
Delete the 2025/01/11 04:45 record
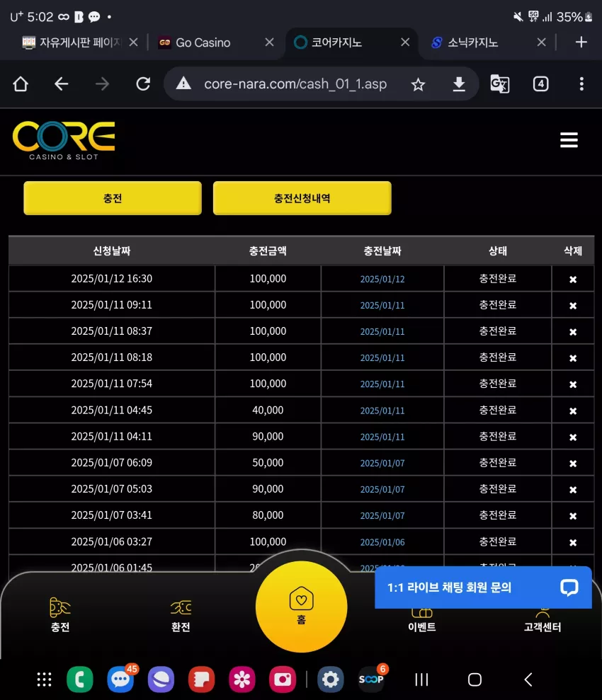573,411
